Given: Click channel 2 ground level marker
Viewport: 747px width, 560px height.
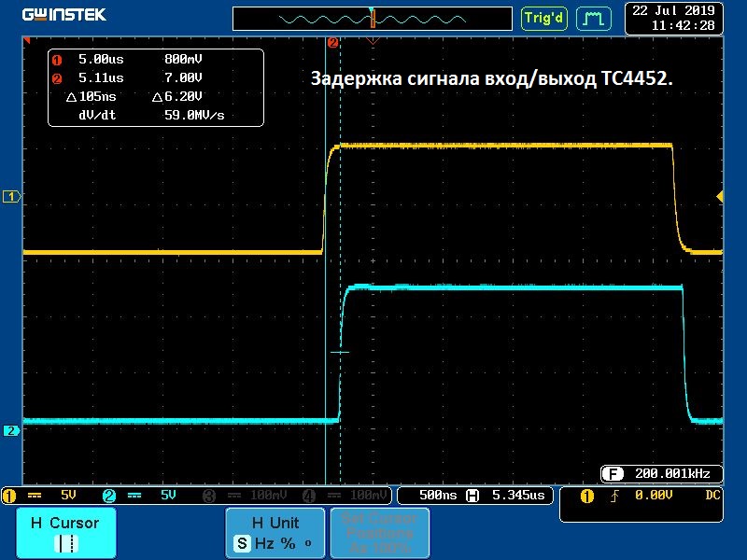Looking at the screenshot, I should point(11,430).
